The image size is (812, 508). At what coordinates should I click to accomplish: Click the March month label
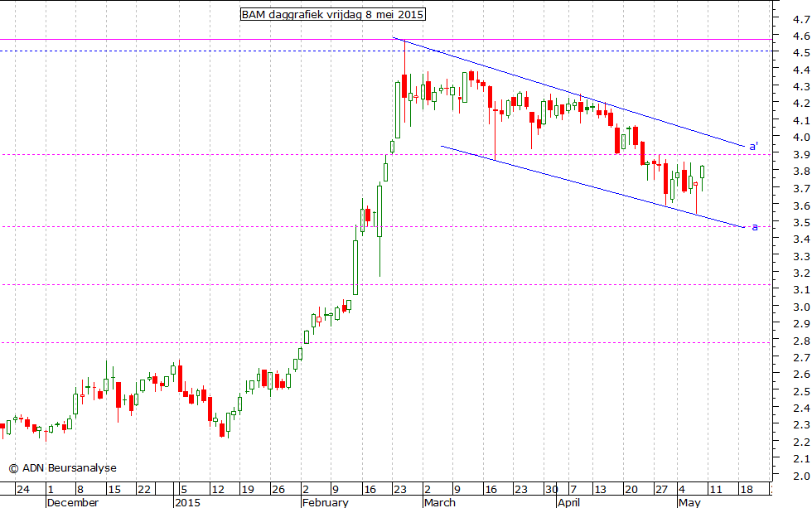pyautogui.click(x=440, y=502)
